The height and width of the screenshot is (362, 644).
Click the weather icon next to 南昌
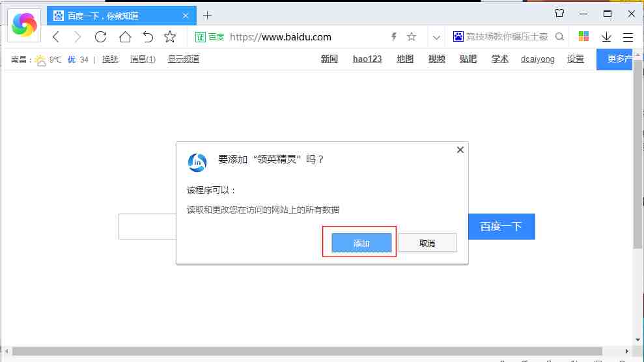pyautogui.click(x=40, y=61)
